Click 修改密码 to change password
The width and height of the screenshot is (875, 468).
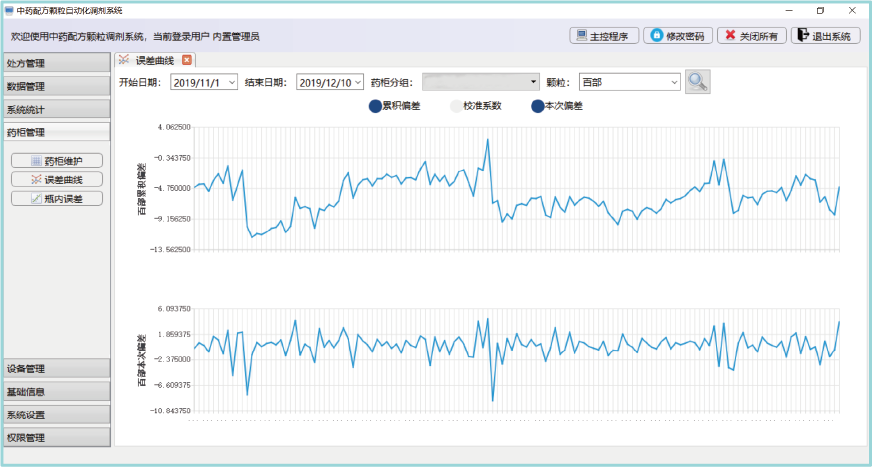point(677,36)
